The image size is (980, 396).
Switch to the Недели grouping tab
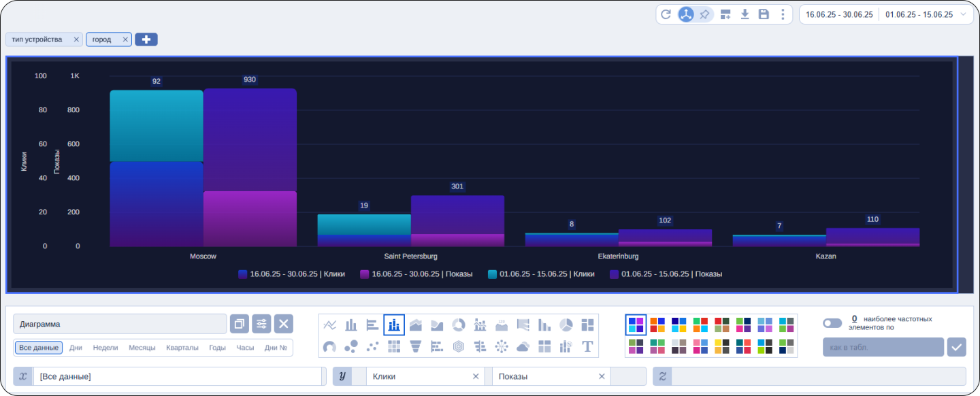tap(105, 348)
